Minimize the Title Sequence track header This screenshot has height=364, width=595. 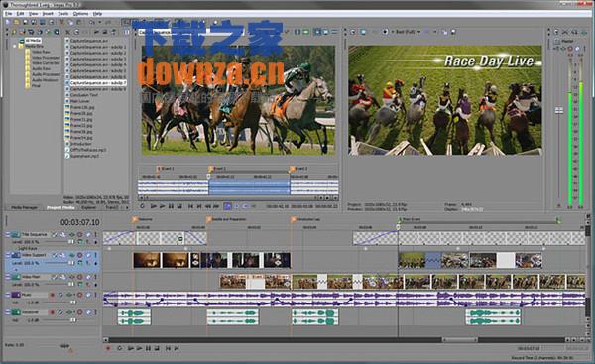click(x=8, y=235)
